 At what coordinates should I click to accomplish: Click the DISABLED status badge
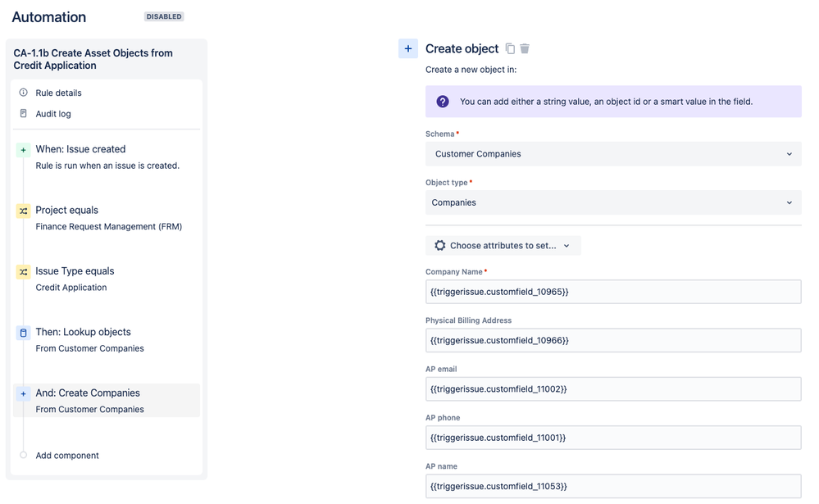(x=164, y=16)
